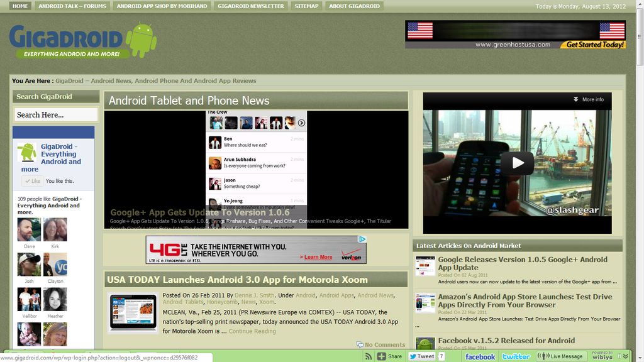Click thumbnail beside Amazon's Android App Store

pyautogui.click(x=425, y=303)
